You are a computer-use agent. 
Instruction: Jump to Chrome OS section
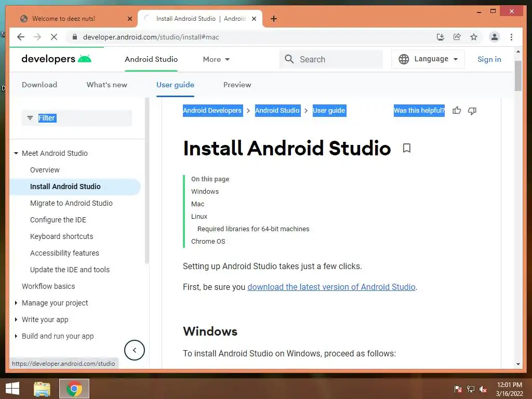point(208,241)
